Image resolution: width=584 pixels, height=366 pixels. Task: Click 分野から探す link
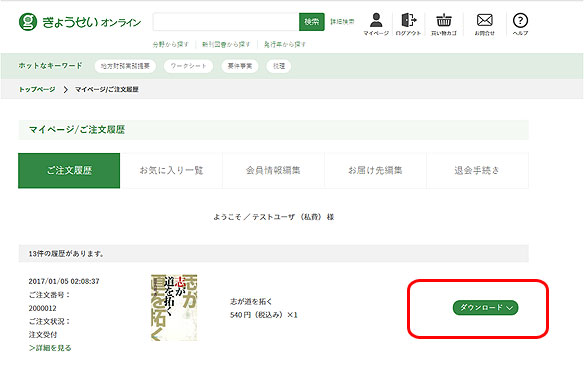171,44
